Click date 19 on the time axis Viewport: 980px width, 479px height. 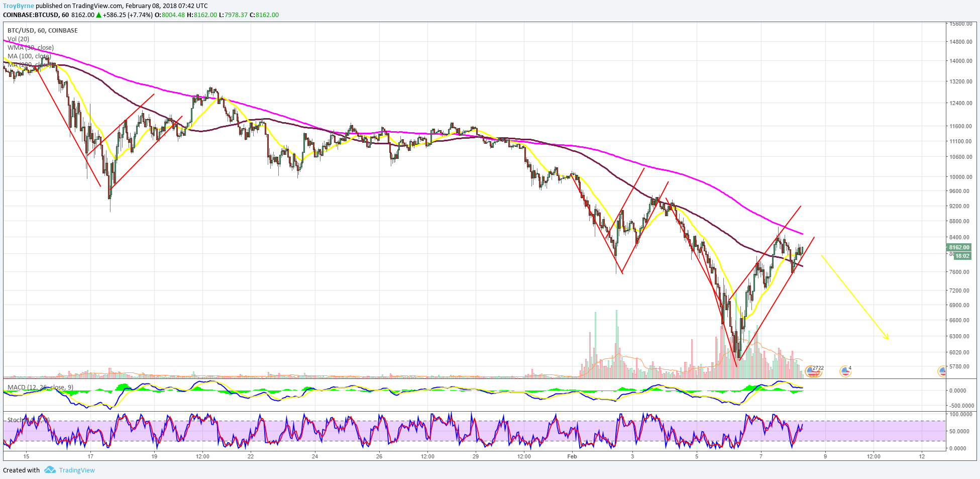[154, 456]
